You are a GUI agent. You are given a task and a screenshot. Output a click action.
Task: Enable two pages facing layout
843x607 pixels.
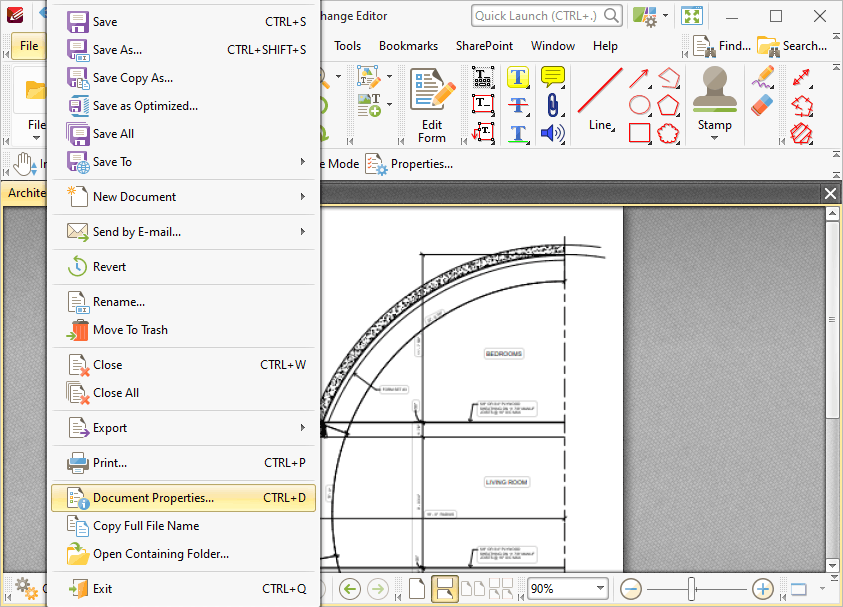(x=473, y=589)
